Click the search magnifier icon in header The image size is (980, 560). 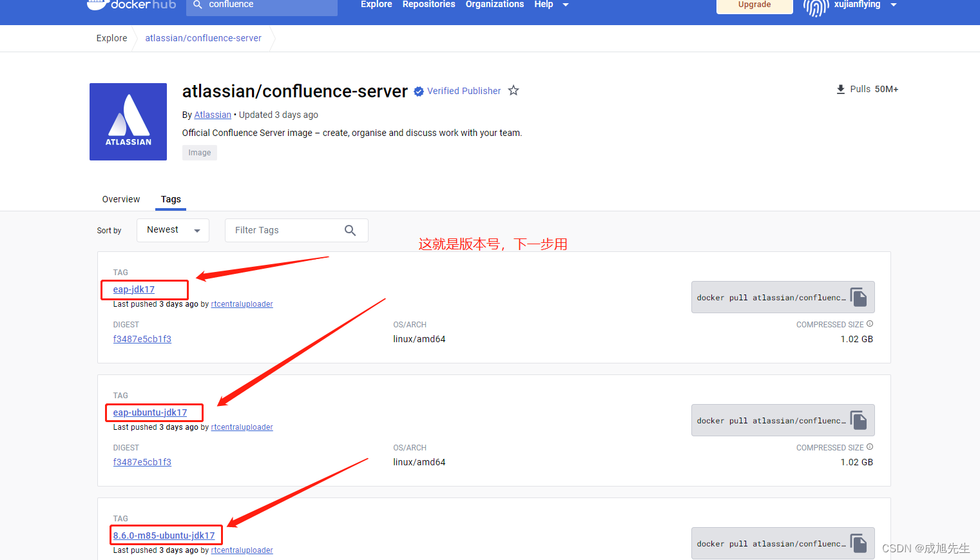tap(198, 5)
